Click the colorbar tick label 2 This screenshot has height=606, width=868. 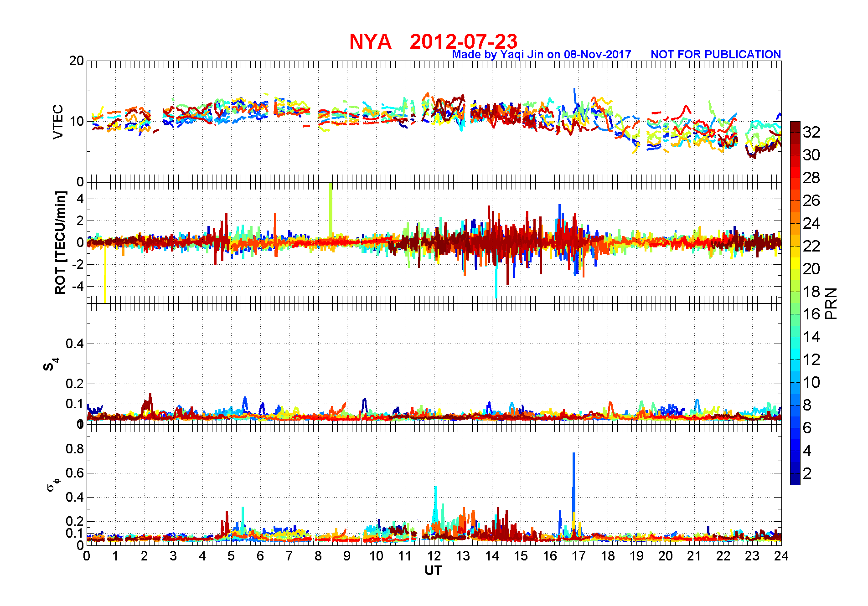807,473
